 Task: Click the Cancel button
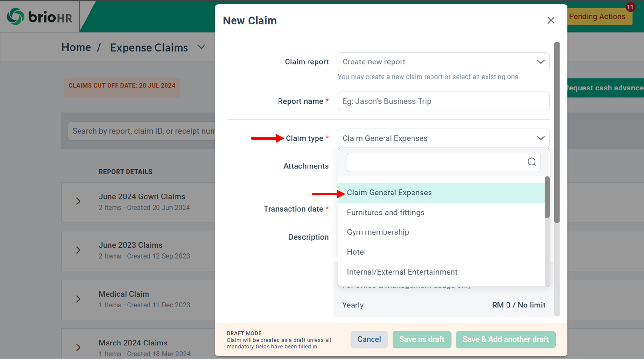(x=369, y=339)
